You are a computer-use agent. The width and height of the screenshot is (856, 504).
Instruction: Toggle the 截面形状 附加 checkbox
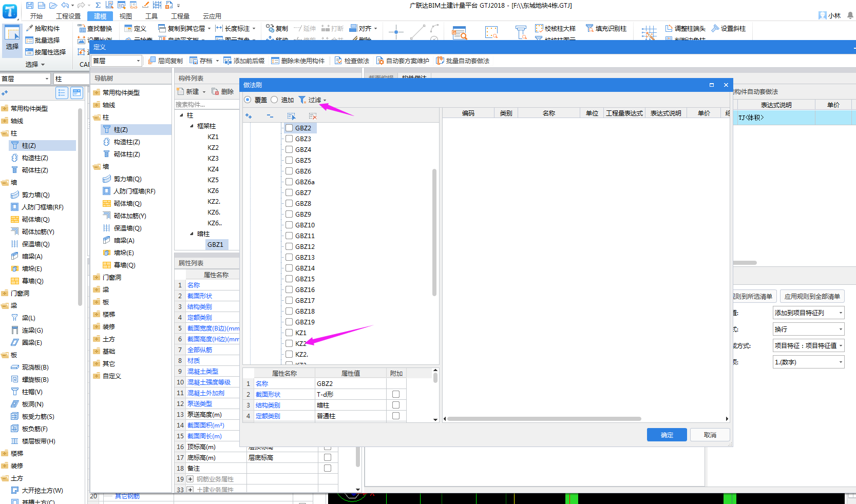click(x=396, y=394)
